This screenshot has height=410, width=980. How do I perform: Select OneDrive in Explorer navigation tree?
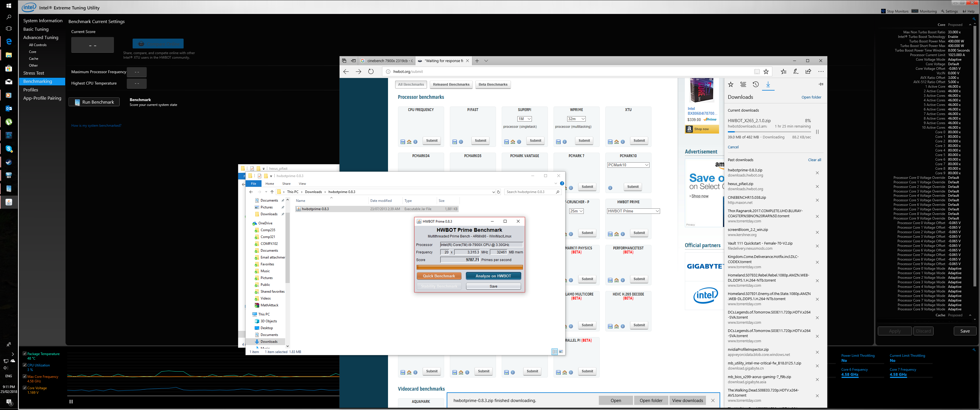point(265,223)
